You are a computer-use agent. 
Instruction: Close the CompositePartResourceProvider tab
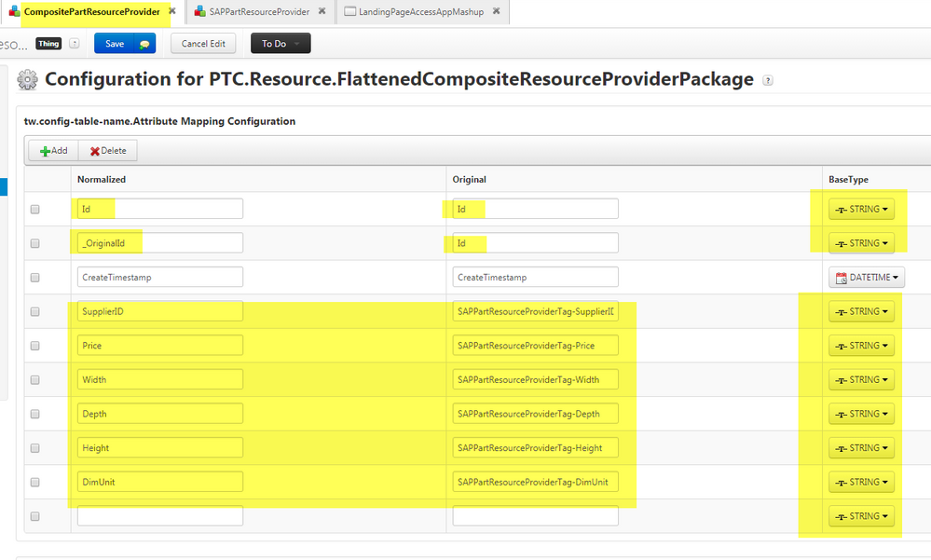(172, 10)
